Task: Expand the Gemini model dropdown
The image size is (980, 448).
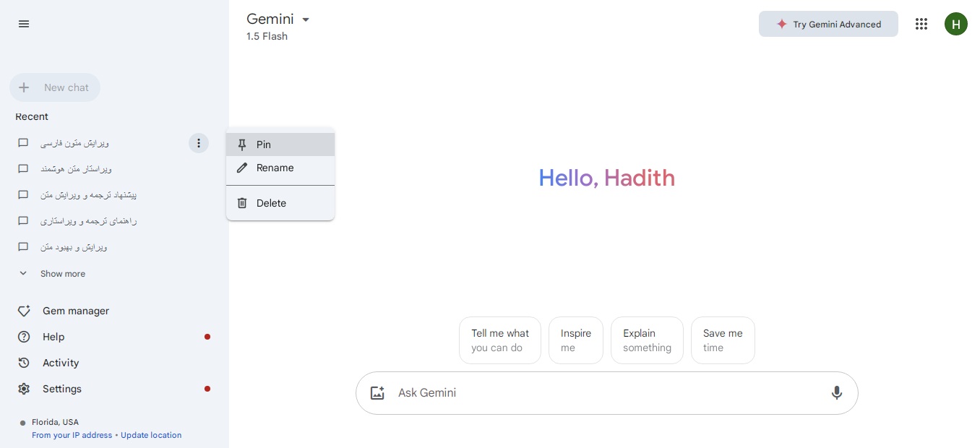Action: coord(306,20)
